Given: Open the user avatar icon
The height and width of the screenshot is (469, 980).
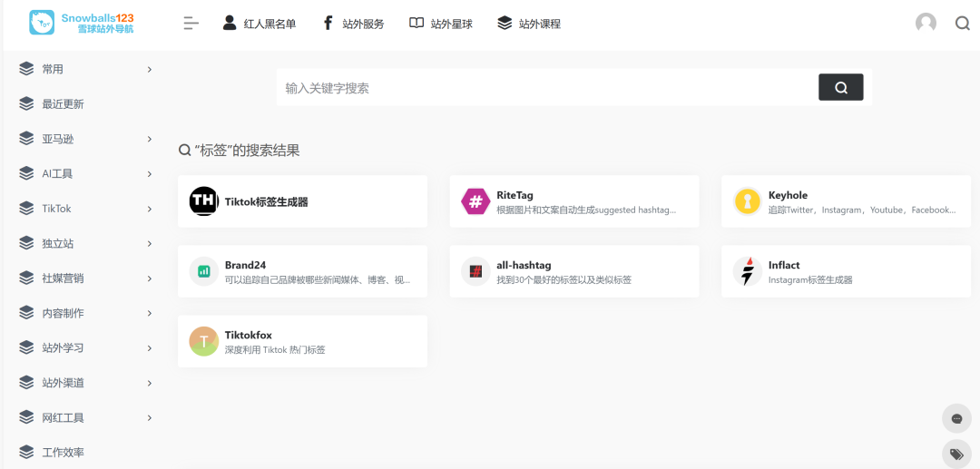Looking at the screenshot, I should click(x=926, y=23).
